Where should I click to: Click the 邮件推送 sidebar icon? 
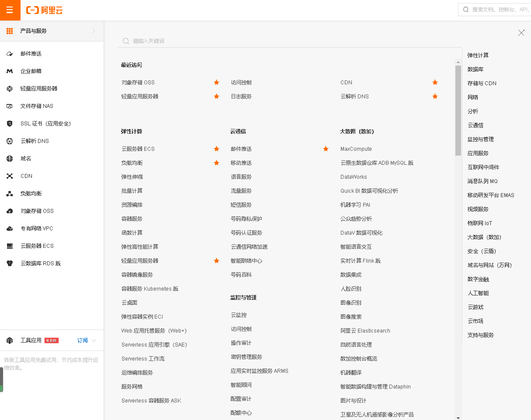click(10, 54)
